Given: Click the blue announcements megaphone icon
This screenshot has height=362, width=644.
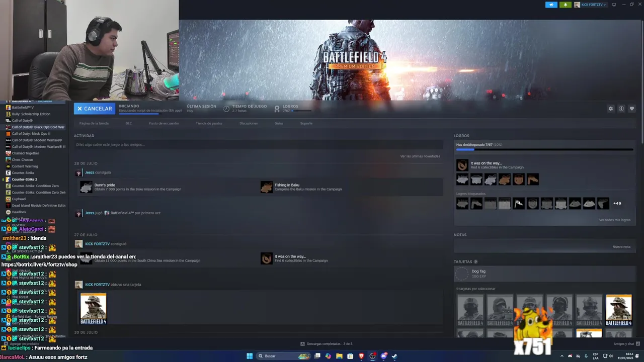Looking at the screenshot, I should pos(551,5).
